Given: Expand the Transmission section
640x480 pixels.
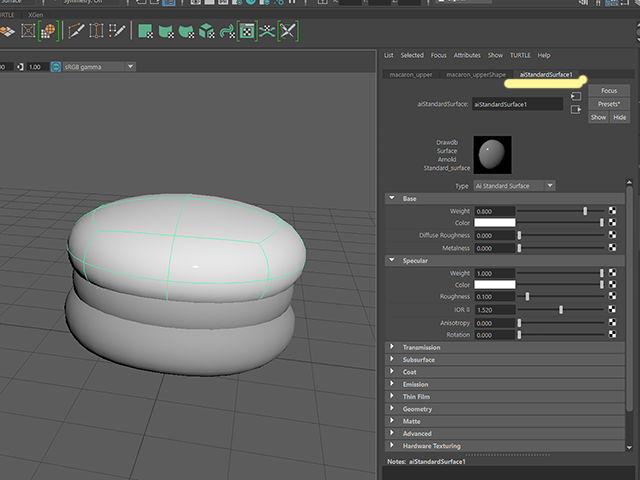Looking at the screenshot, I should [392, 347].
